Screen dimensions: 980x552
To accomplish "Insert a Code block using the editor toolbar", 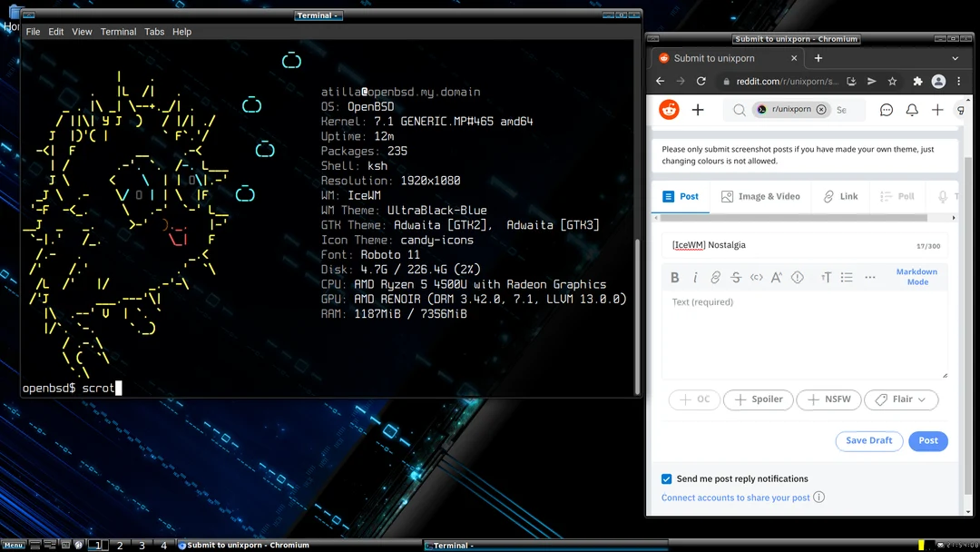I will [x=757, y=277].
